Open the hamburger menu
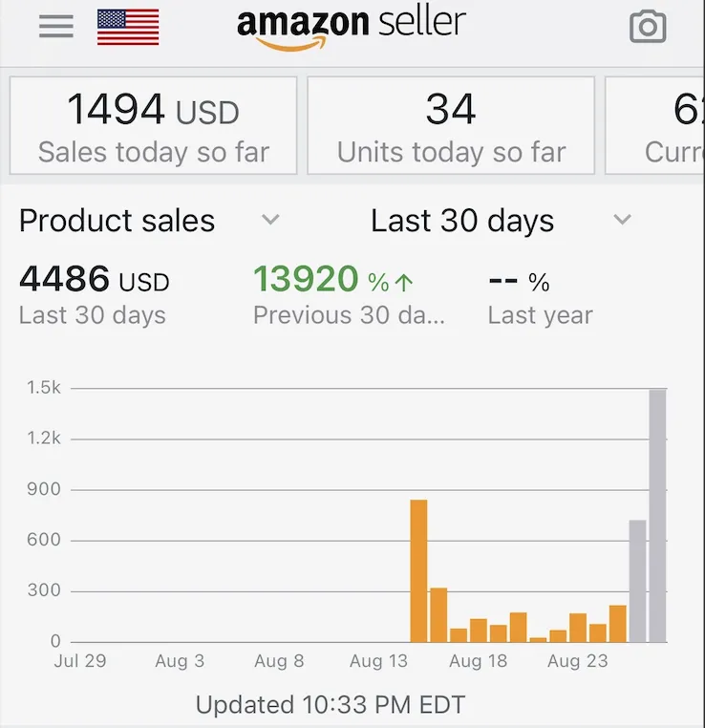Viewport: 705px width, 728px height. (x=55, y=26)
